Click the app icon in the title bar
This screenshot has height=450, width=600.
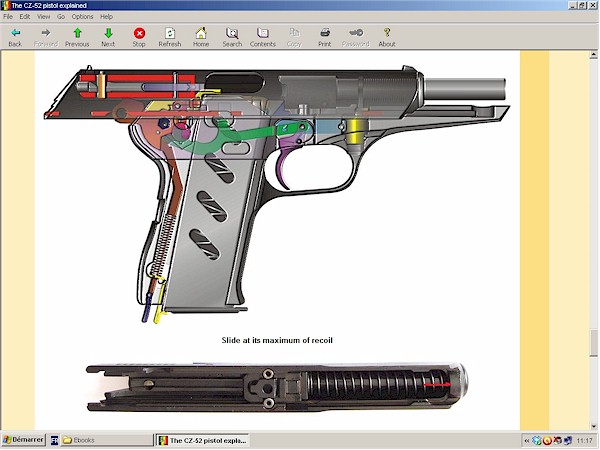click(x=5, y=5)
